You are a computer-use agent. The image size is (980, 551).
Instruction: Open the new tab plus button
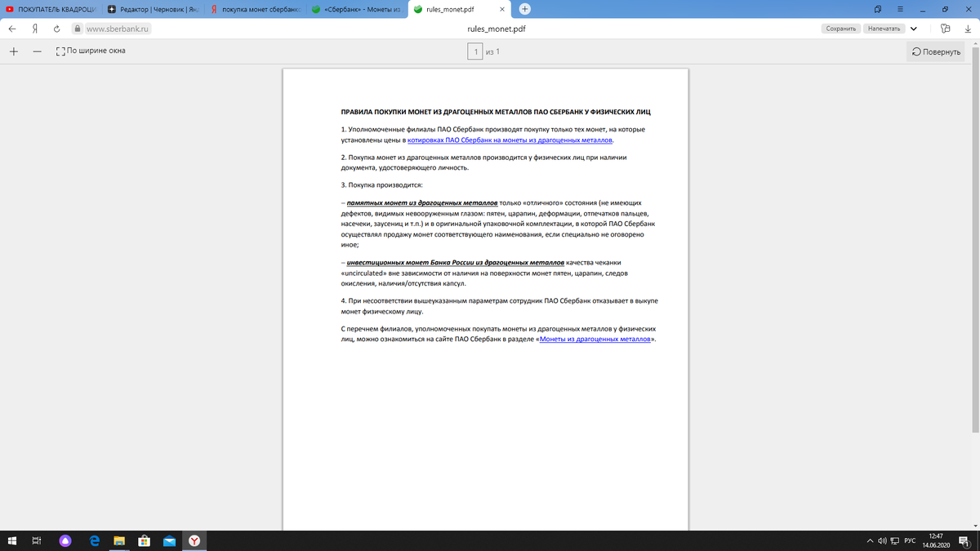point(524,8)
